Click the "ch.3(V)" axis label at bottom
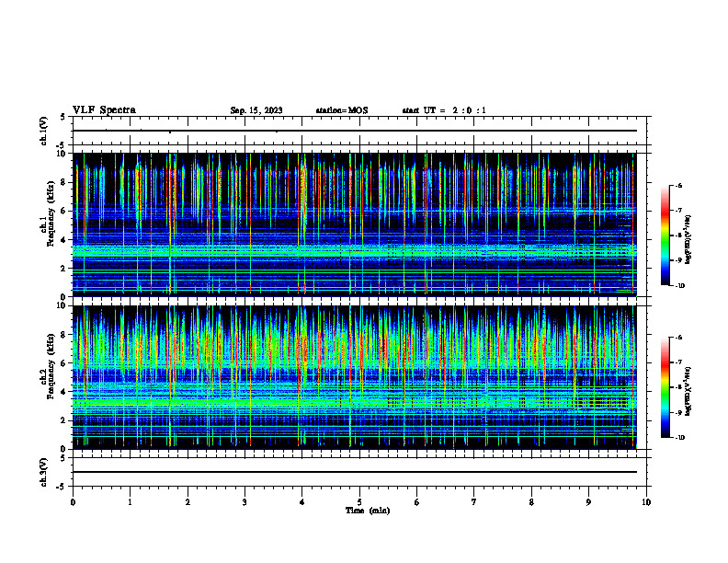The image size is (728, 563). pos(43,472)
